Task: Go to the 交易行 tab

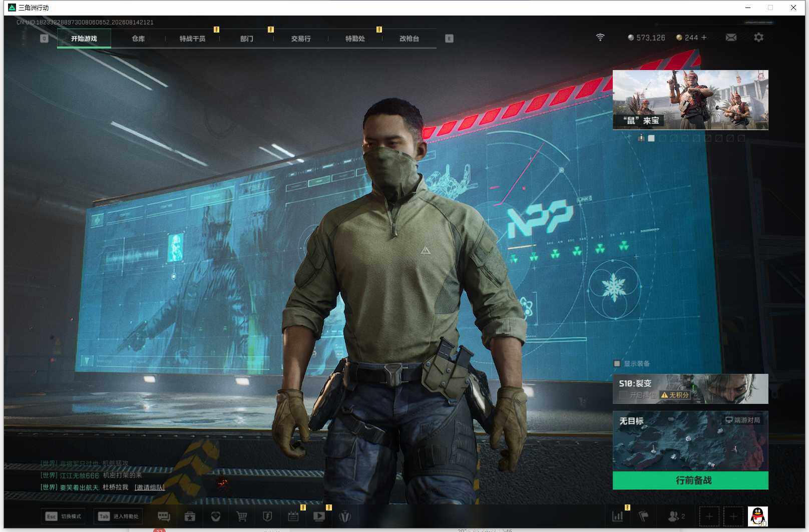Action: [301, 39]
